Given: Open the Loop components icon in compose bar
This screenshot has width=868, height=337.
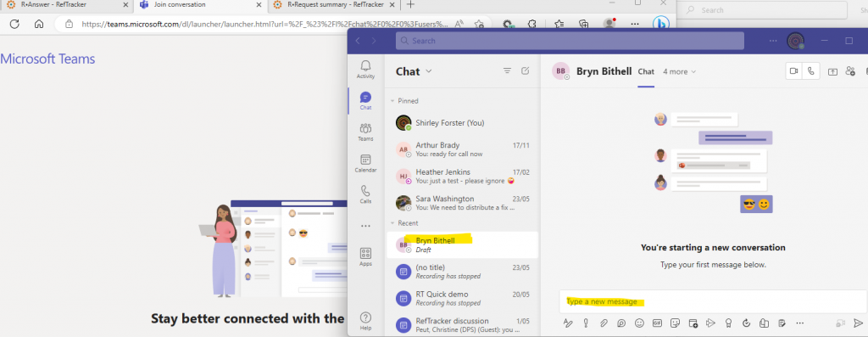Looking at the screenshot, I should [621, 323].
